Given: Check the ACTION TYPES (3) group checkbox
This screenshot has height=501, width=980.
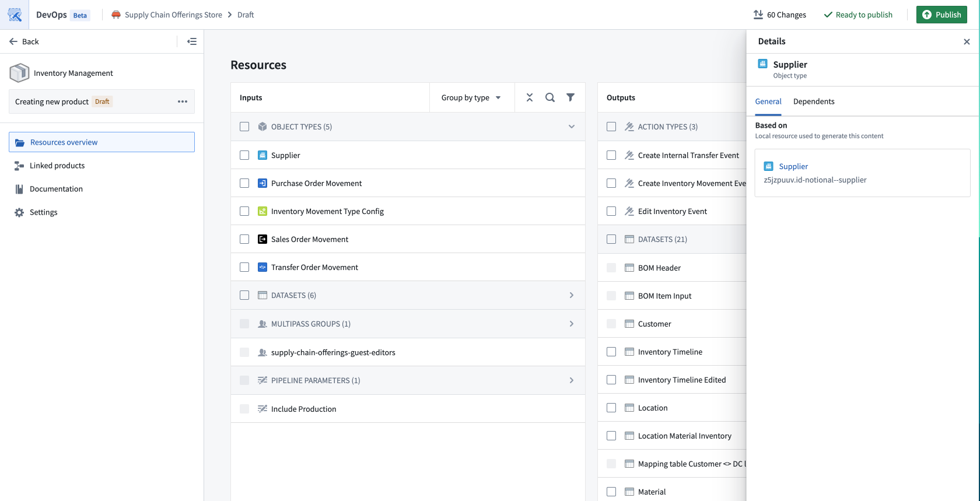Looking at the screenshot, I should [x=611, y=127].
